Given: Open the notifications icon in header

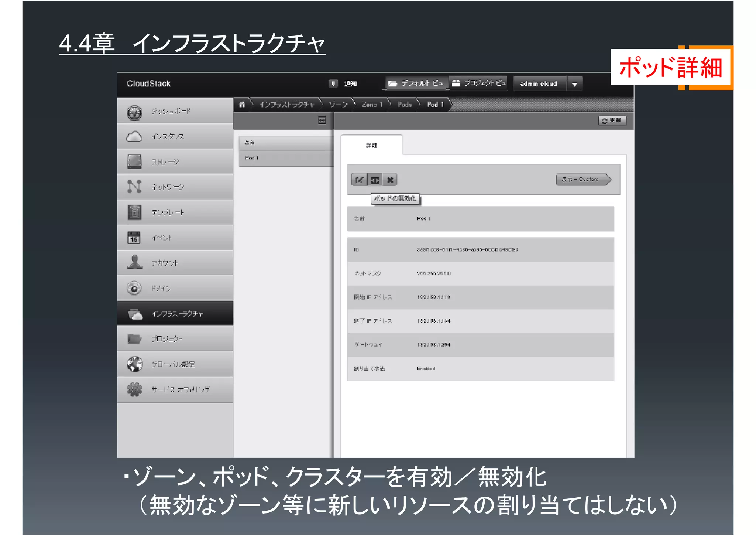Looking at the screenshot, I should point(333,84).
